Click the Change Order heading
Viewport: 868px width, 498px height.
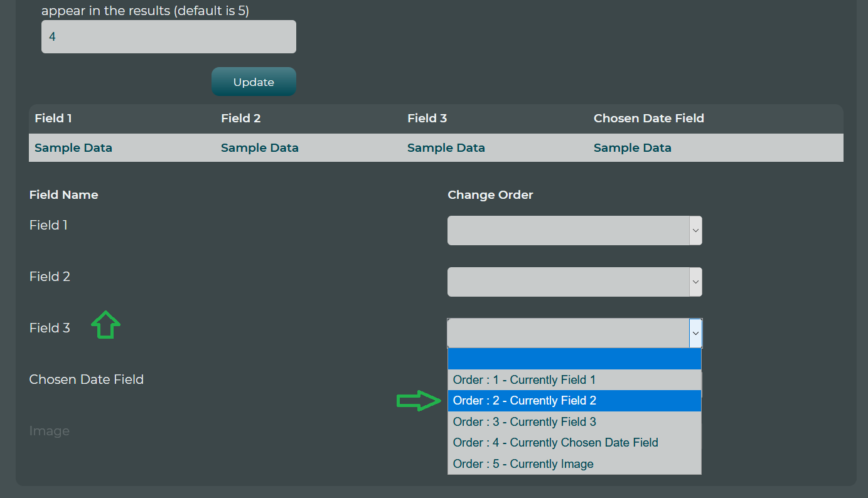point(490,194)
